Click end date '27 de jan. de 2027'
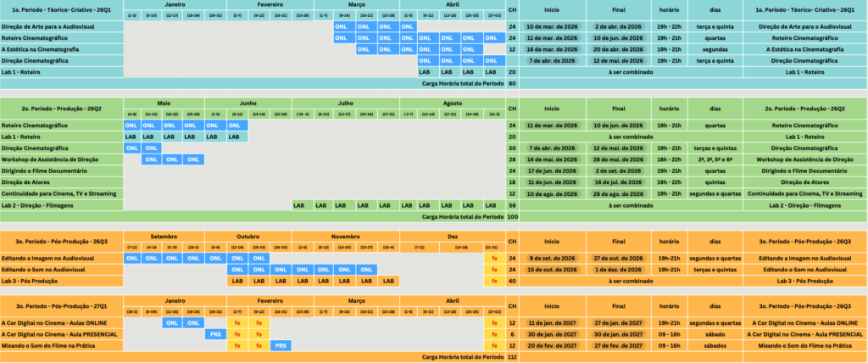868x363 pixels. [x=618, y=322]
